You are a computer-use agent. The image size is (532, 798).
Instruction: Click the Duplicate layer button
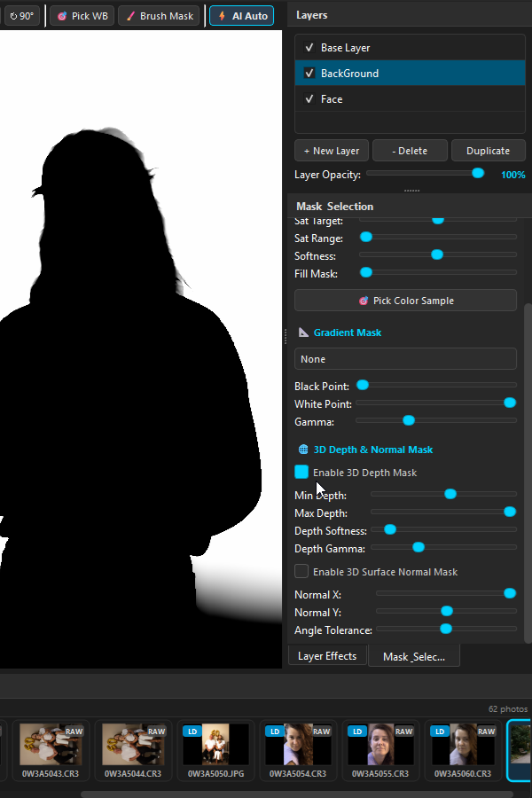point(489,151)
